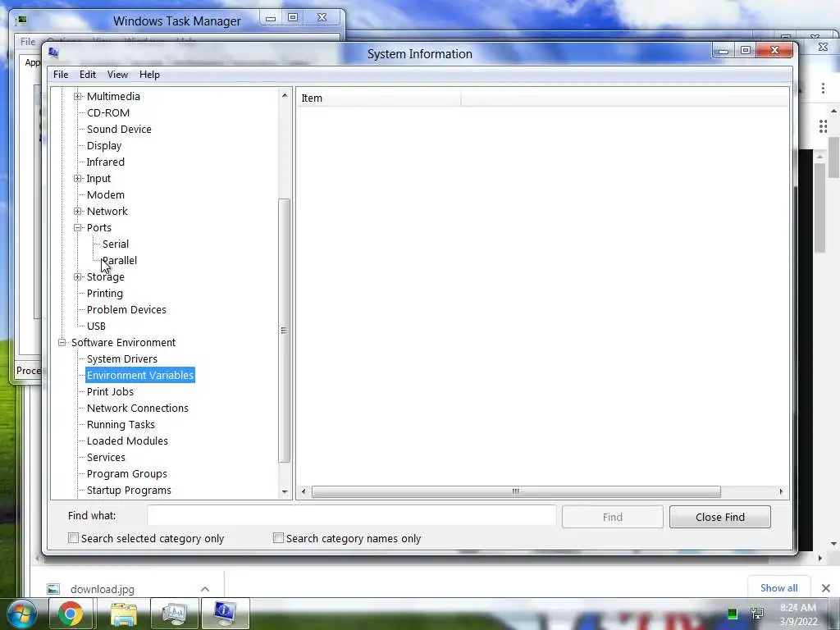Select Print Jobs item

coord(110,391)
